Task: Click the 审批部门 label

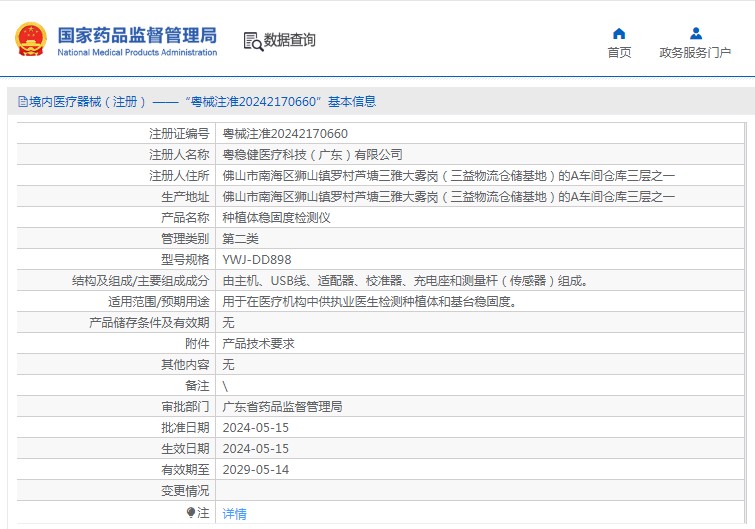Action: 185,407
